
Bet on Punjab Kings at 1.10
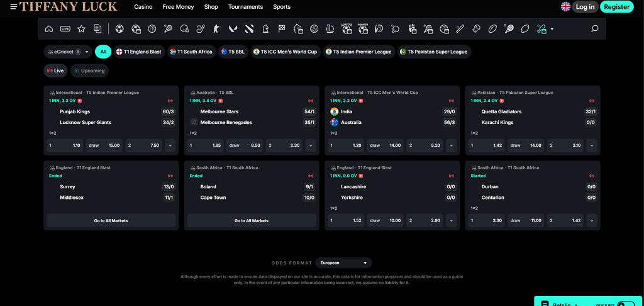click(65, 145)
